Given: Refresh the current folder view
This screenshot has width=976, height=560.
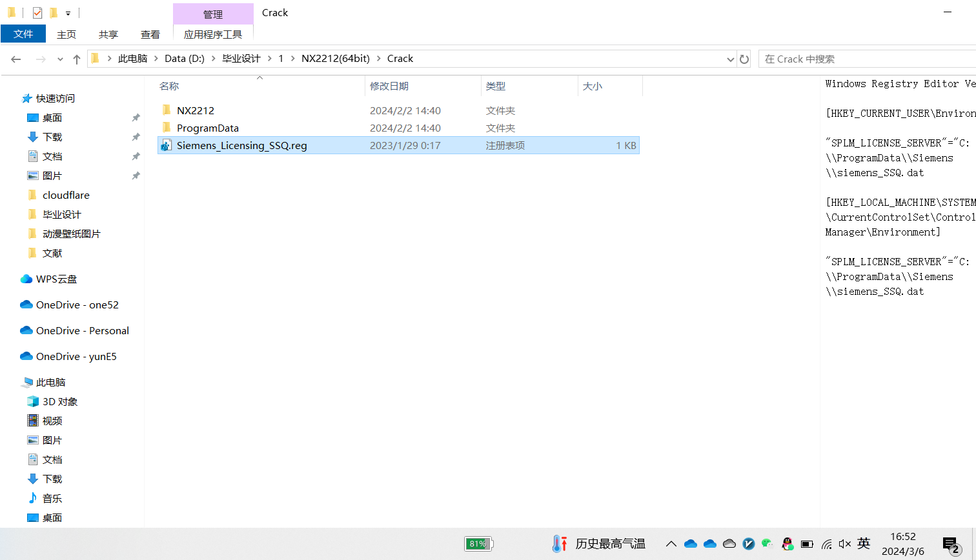Looking at the screenshot, I should 744,59.
